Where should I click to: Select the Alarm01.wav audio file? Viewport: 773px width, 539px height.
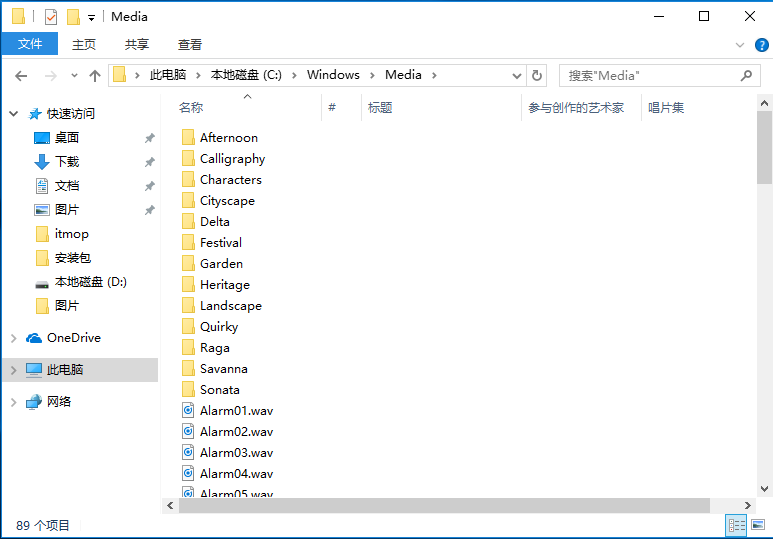click(236, 411)
